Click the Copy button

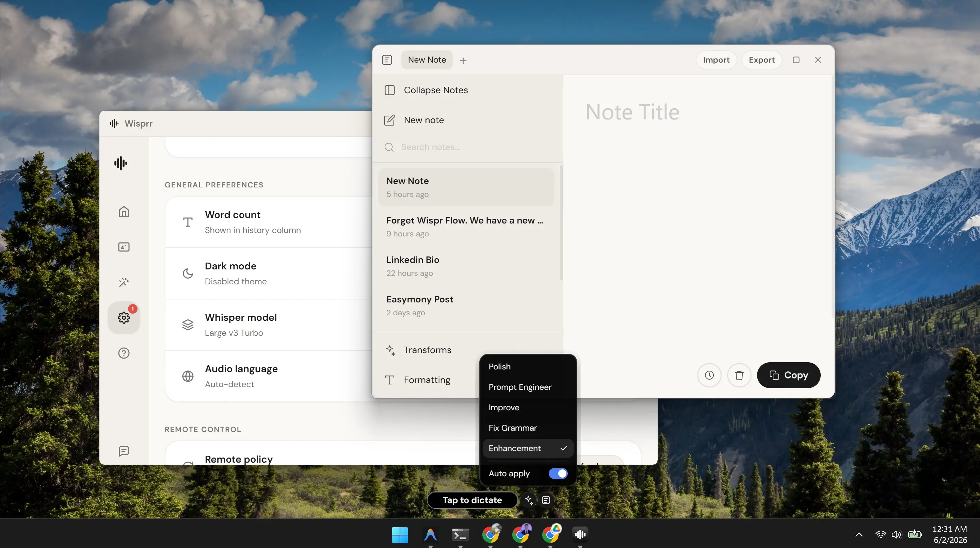tap(789, 375)
